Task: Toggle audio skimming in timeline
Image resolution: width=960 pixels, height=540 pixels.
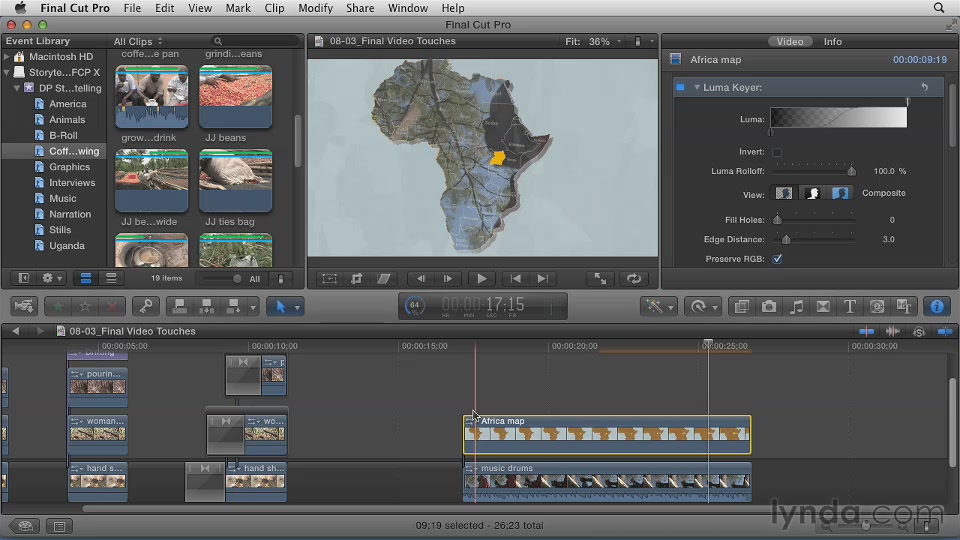Action: point(893,331)
